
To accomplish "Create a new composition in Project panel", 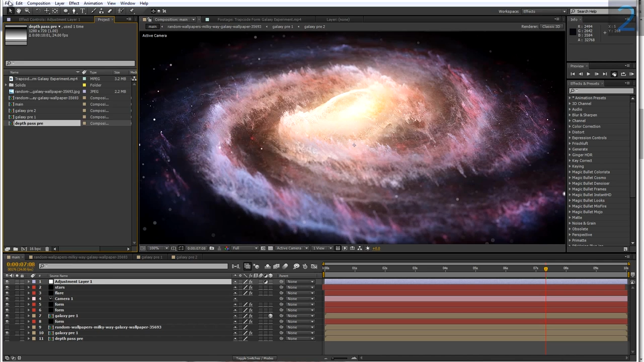I will (24, 249).
